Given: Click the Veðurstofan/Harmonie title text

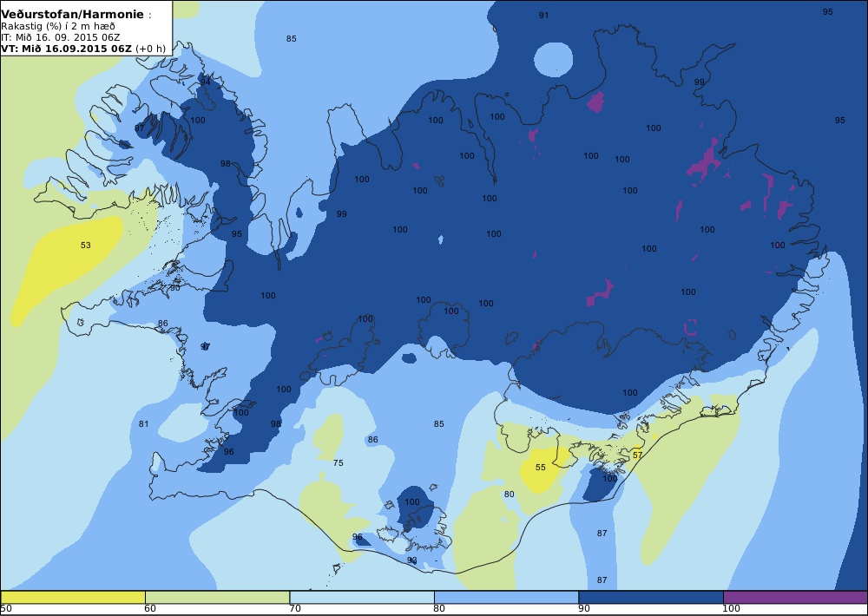Looking at the screenshot, I should point(73,15).
